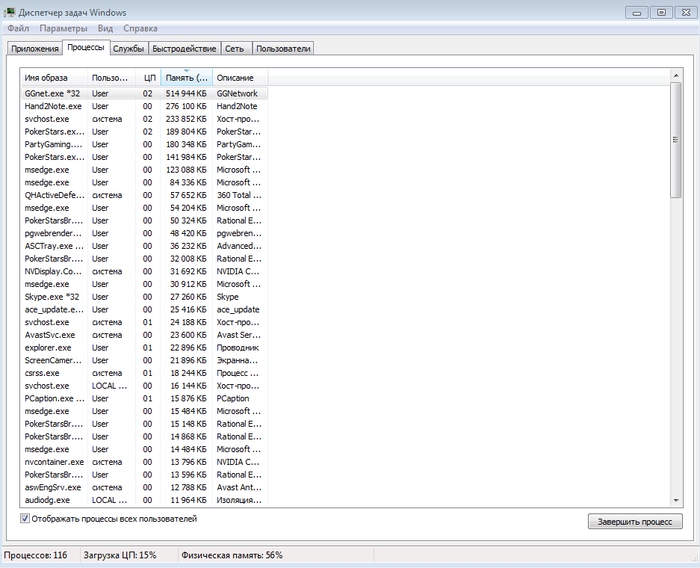This screenshot has height=568, width=700.
Task: Click the 141 984 КБ memory cell
Action: pyautogui.click(x=186, y=157)
